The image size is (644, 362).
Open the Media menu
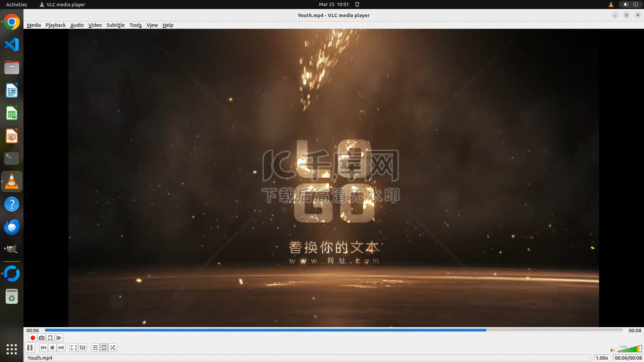pyautogui.click(x=34, y=25)
